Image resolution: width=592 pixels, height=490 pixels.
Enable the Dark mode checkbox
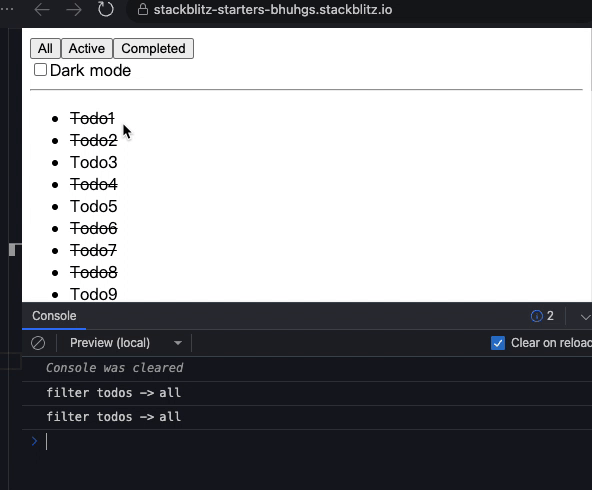[x=40, y=70]
